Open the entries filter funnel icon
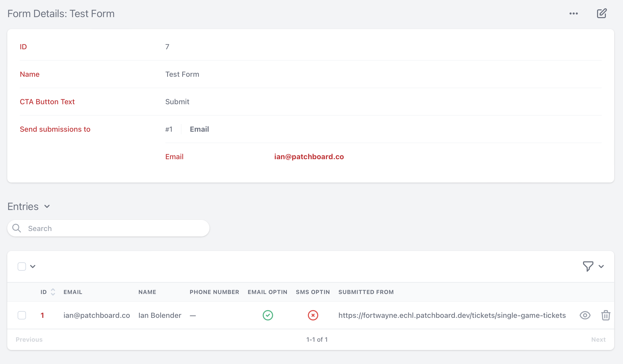The image size is (623, 364). [588, 266]
